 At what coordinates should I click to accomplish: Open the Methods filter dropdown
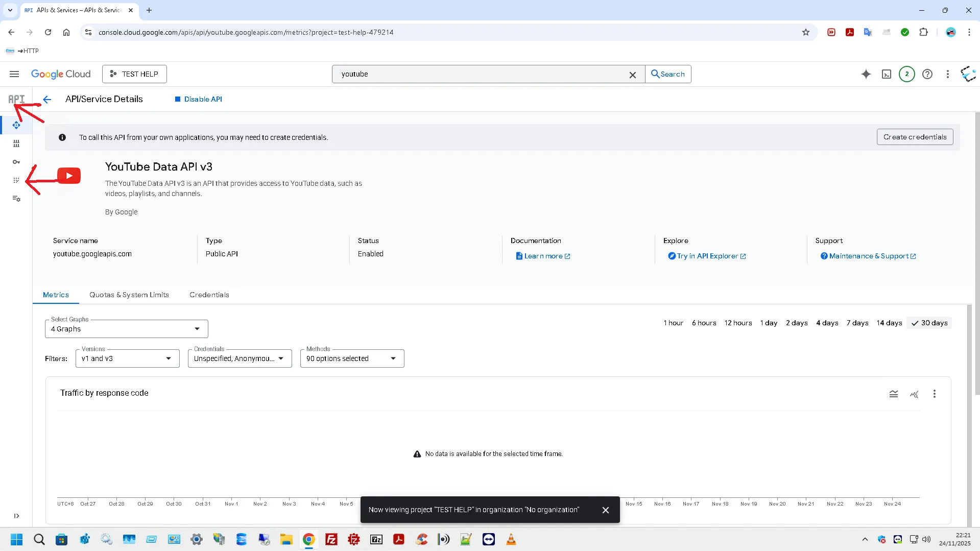(x=352, y=358)
